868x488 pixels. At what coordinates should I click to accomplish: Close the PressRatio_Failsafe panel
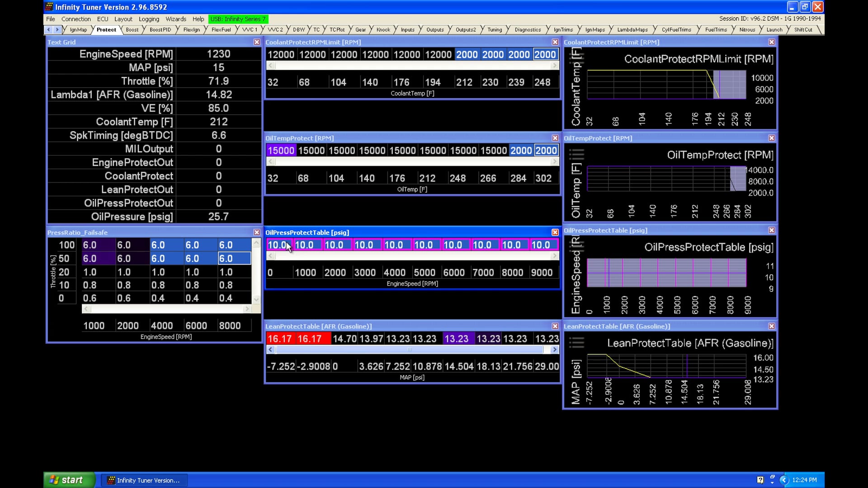point(257,232)
